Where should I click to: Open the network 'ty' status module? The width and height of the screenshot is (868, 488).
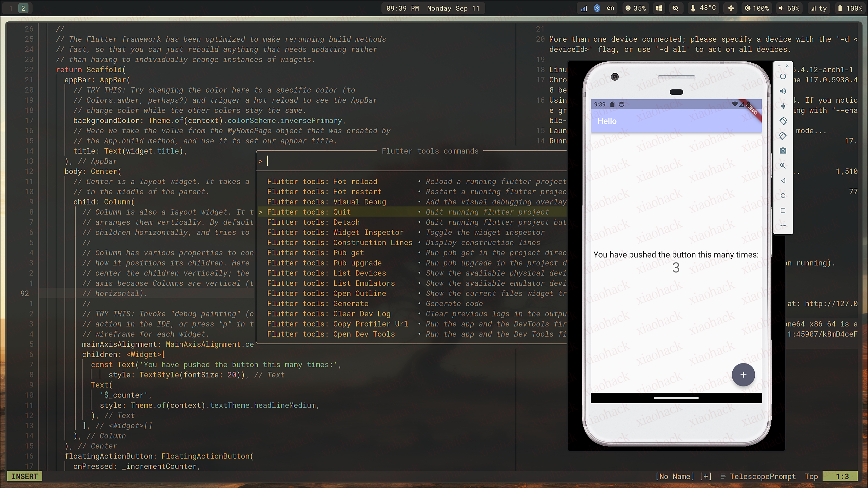[x=819, y=8]
